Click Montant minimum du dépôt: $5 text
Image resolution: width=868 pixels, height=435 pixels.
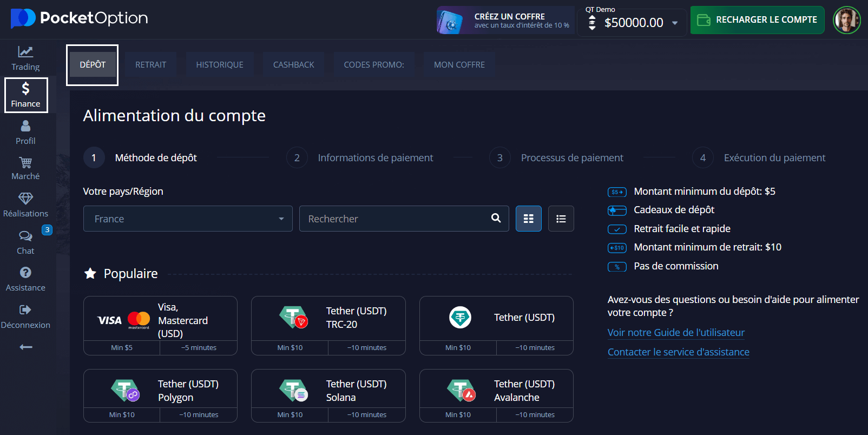pyautogui.click(x=705, y=191)
